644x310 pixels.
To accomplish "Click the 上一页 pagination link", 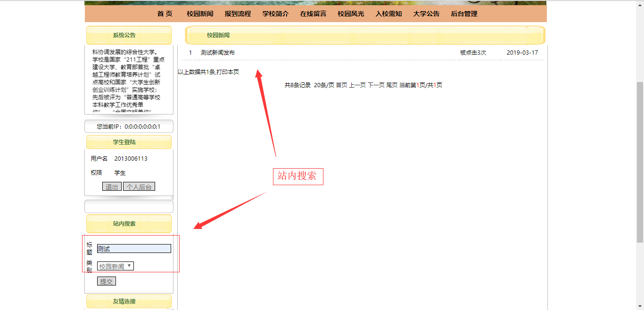I will click(x=357, y=85).
